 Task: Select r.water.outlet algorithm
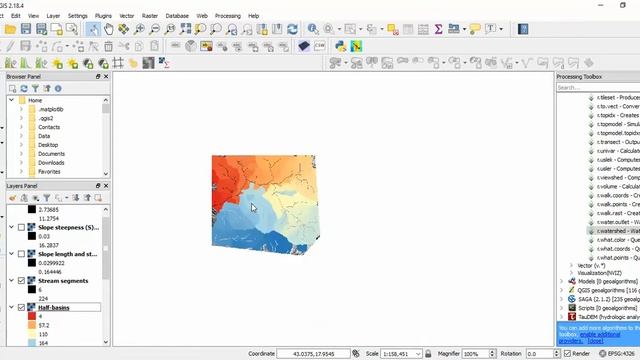point(613,222)
